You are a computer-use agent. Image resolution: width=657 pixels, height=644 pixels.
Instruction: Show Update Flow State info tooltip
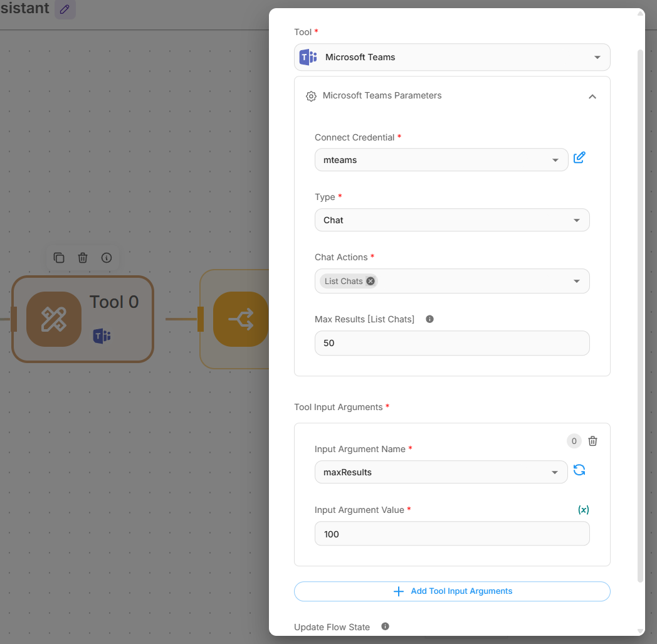click(385, 626)
